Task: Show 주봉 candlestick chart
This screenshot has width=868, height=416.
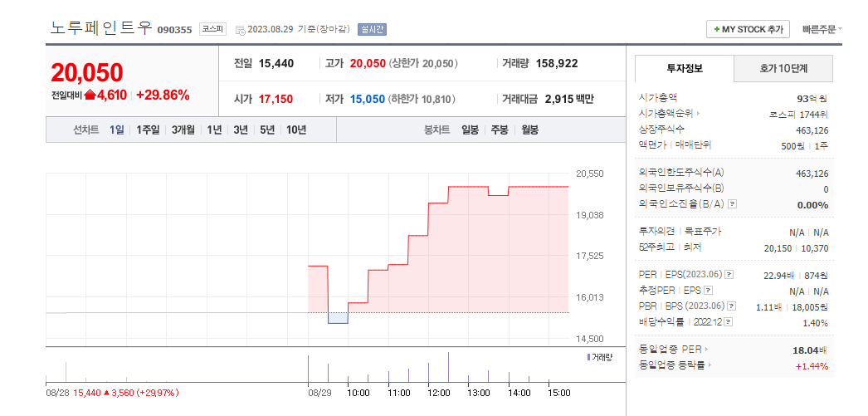Action: click(x=500, y=130)
